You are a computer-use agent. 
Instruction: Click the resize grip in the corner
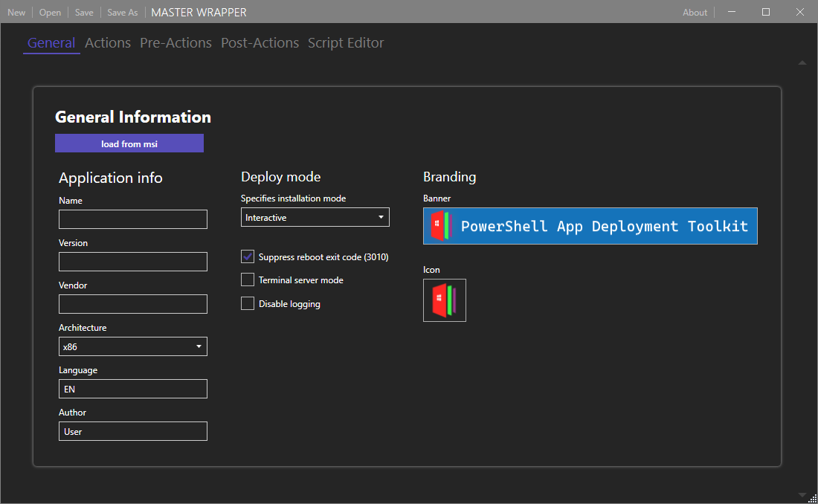click(814, 499)
